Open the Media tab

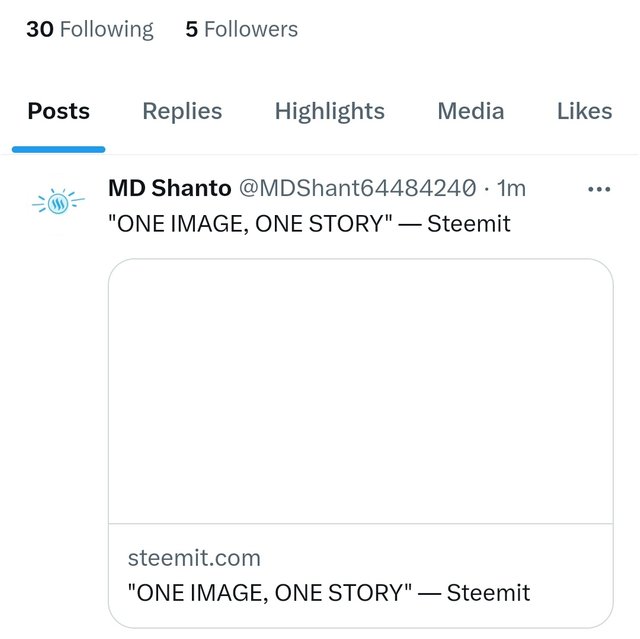(470, 111)
